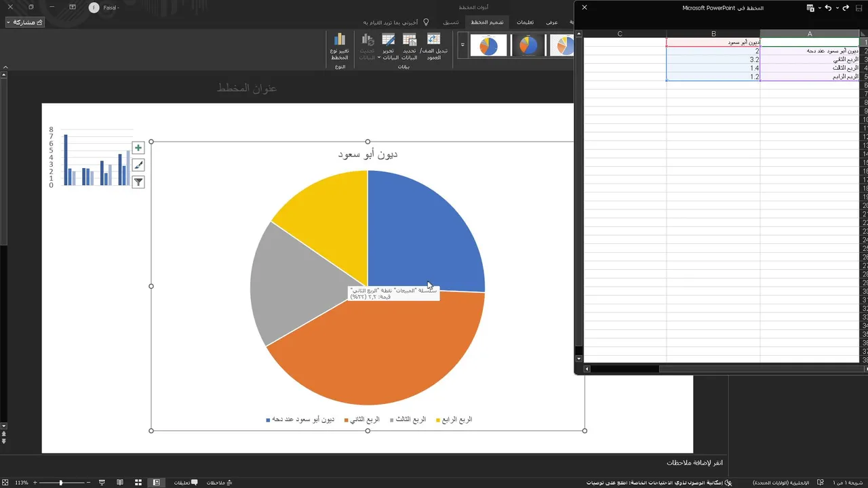Click Edit Data (تحرير البيانات) in ribbon

[388, 46]
